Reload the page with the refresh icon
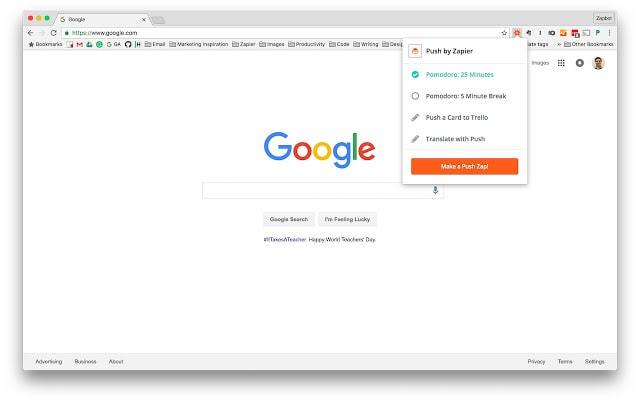 point(53,33)
